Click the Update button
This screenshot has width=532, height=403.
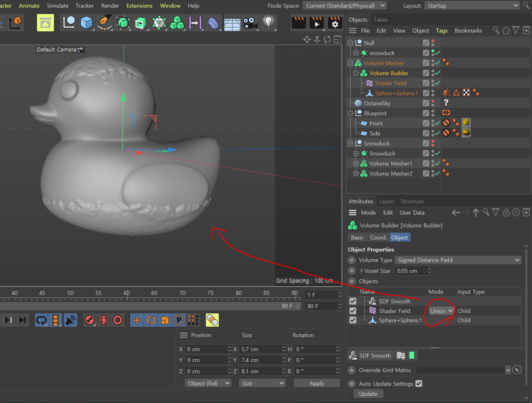368,394
